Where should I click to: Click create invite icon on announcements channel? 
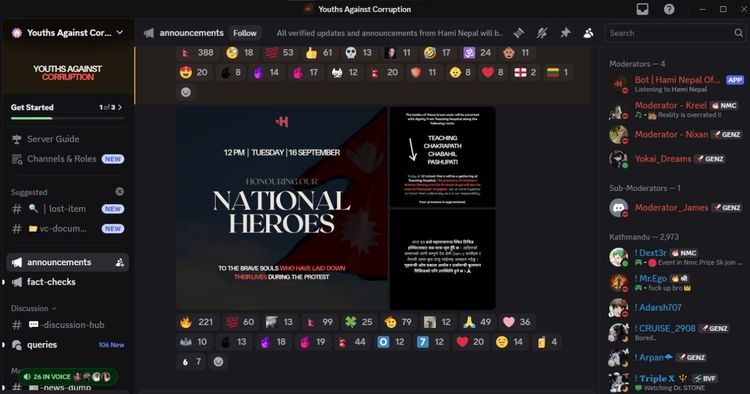coord(120,262)
